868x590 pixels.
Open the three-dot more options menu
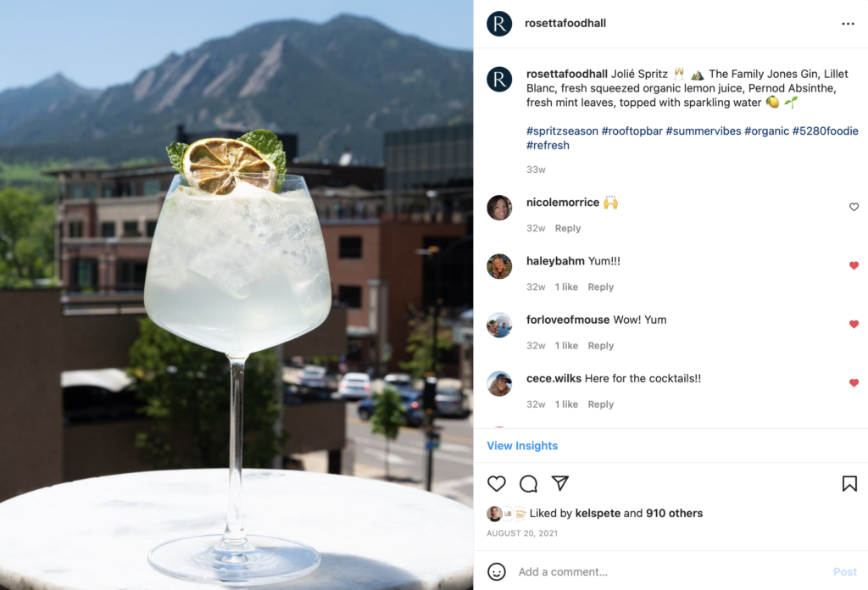pos(848,24)
